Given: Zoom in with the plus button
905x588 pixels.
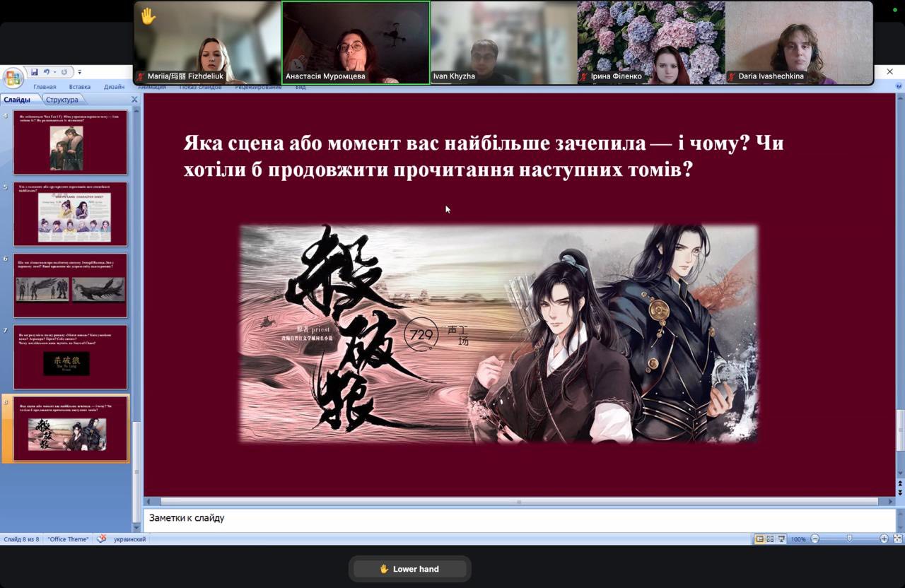Looking at the screenshot, I should point(884,539).
